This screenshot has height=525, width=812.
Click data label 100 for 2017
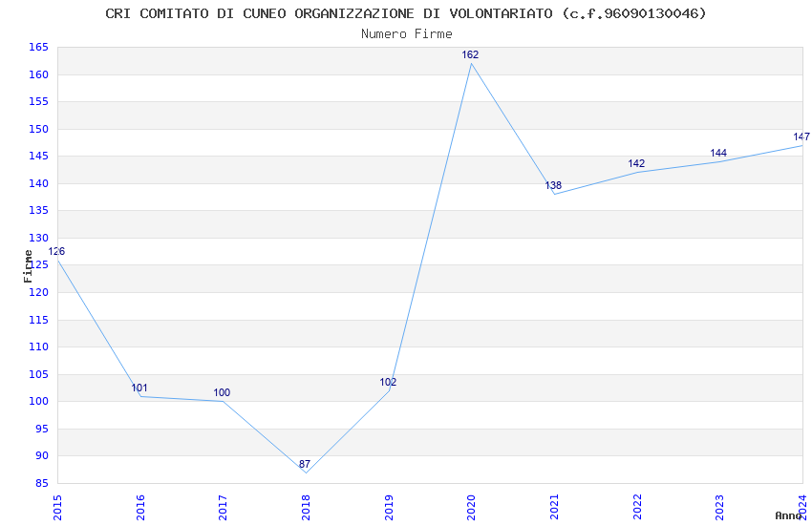click(222, 392)
